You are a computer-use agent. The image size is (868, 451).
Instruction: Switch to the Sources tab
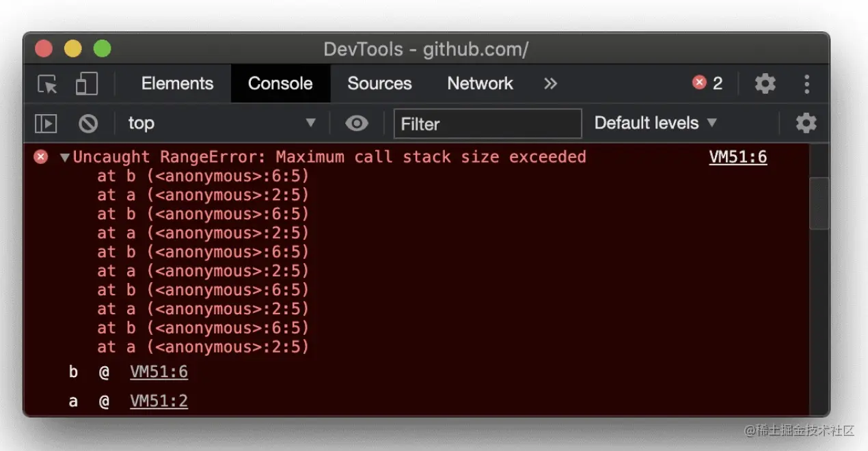[x=379, y=83]
